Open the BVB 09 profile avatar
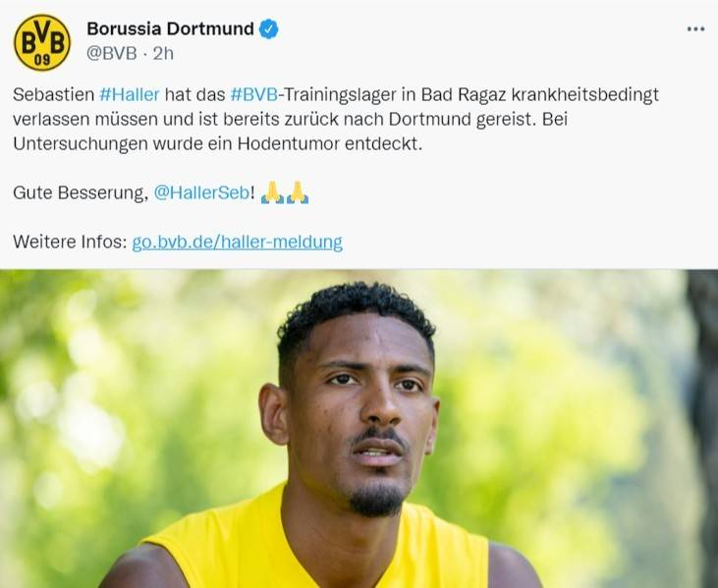This screenshot has width=718, height=588. pyautogui.click(x=42, y=42)
